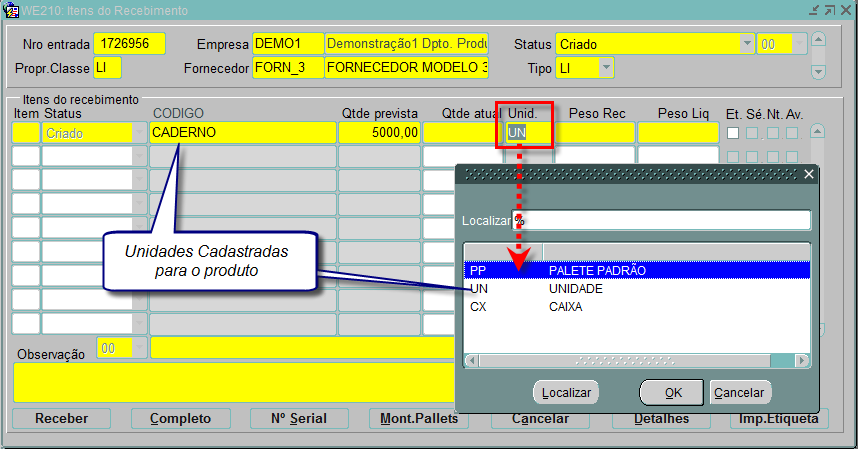Select the PP PALETE PADRÃO row

click(637, 270)
